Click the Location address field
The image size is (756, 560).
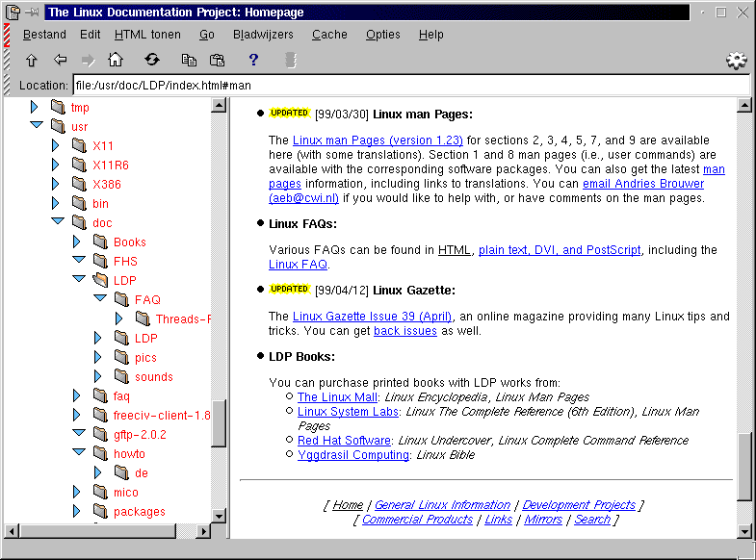tap(411, 86)
